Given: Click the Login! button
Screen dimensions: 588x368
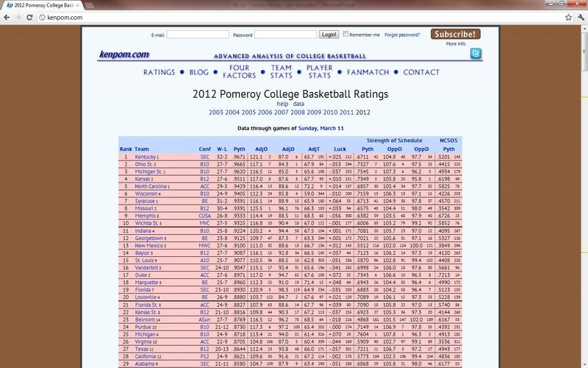Looking at the screenshot, I should [x=329, y=35].
